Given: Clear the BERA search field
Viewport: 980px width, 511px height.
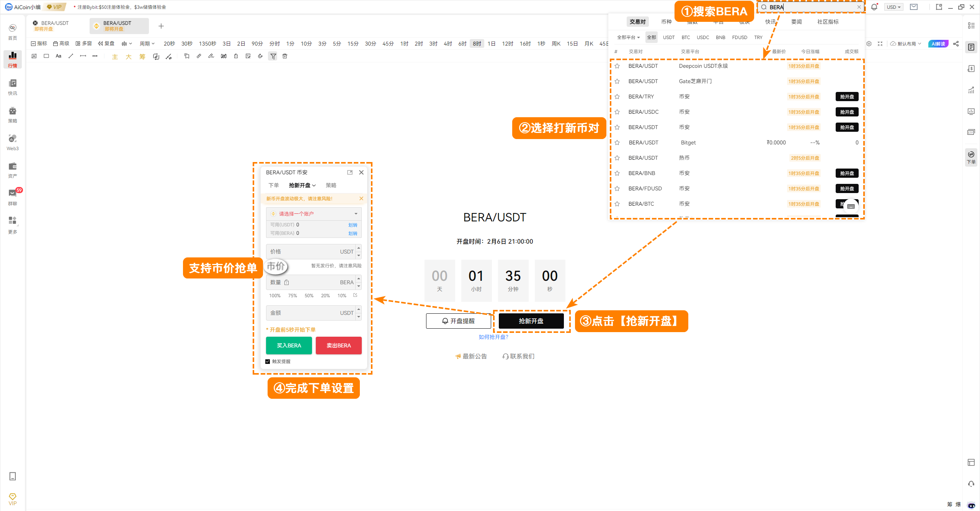Looking at the screenshot, I should click(x=859, y=7).
